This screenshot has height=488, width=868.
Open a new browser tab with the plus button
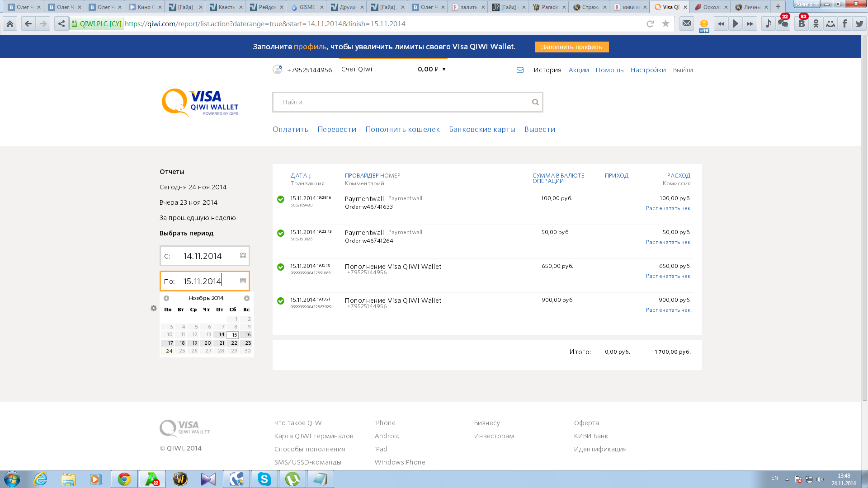tap(778, 7)
